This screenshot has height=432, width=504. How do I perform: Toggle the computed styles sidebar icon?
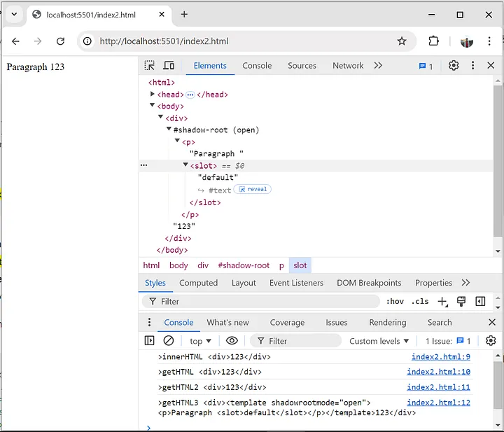click(480, 302)
